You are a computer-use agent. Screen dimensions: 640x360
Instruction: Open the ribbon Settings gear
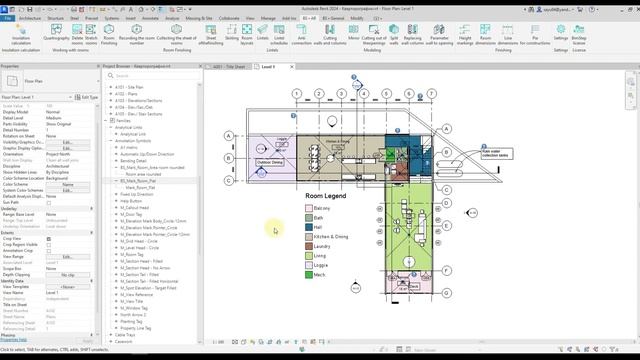coord(561,32)
